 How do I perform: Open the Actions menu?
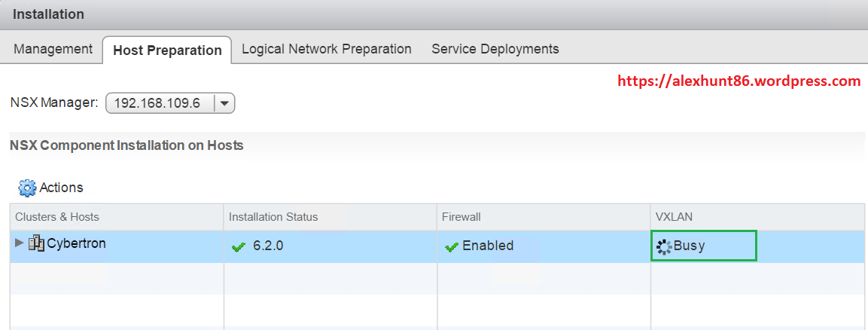tap(61, 188)
